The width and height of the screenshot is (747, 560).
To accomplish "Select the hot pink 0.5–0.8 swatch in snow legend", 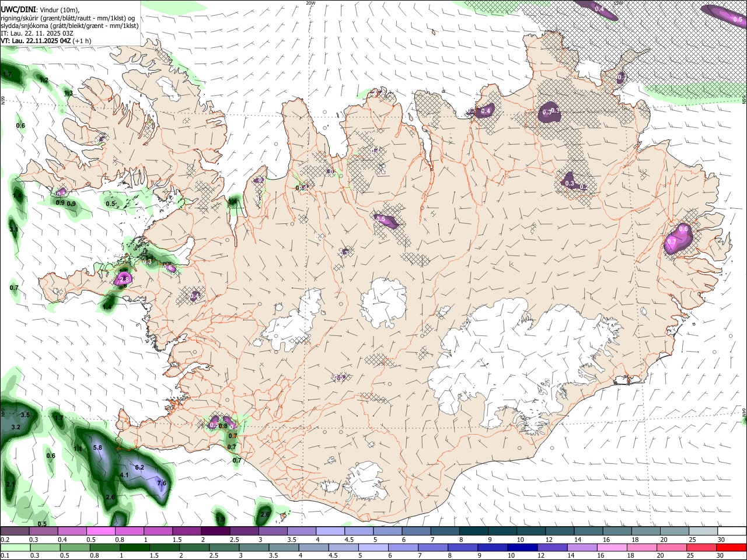I will pos(100,531).
